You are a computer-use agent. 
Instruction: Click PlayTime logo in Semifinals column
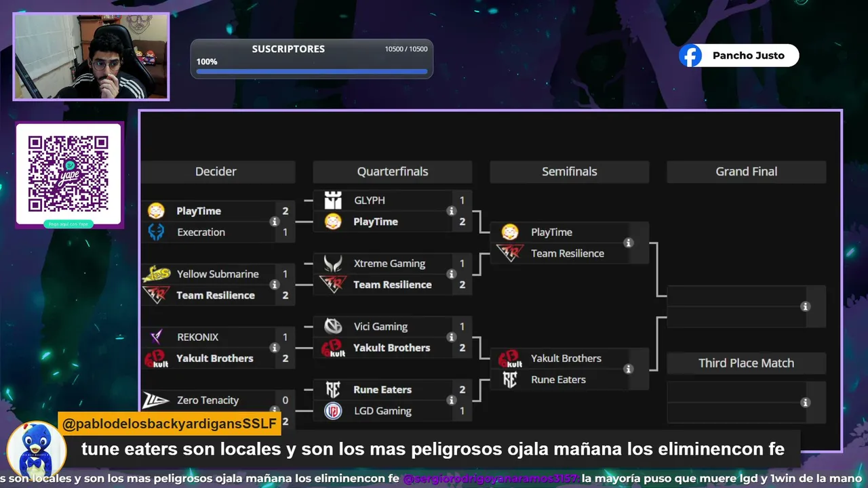pyautogui.click(x=510, y=232)
